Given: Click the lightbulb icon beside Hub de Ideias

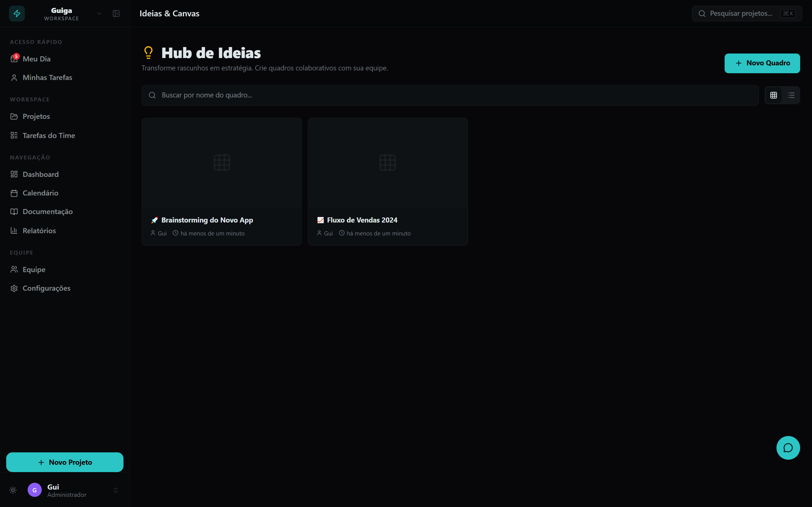Looking at the screenshot, I should tap(148, 53).
